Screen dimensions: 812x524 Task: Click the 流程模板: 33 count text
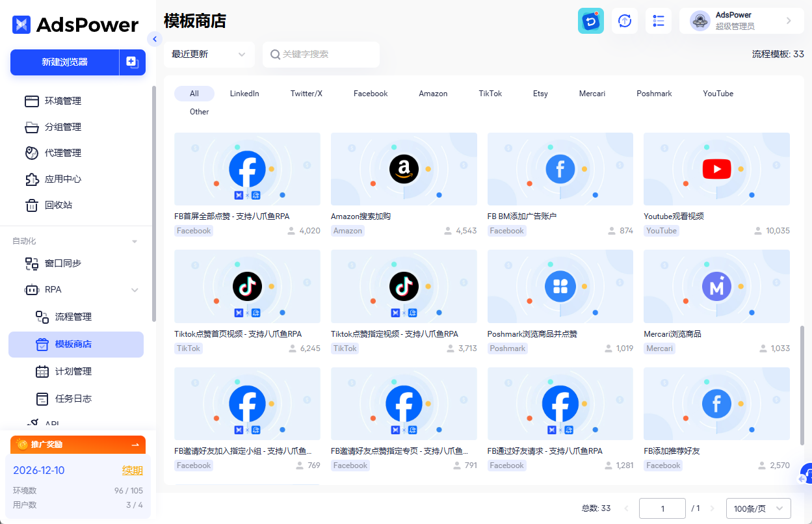point(778,54)
